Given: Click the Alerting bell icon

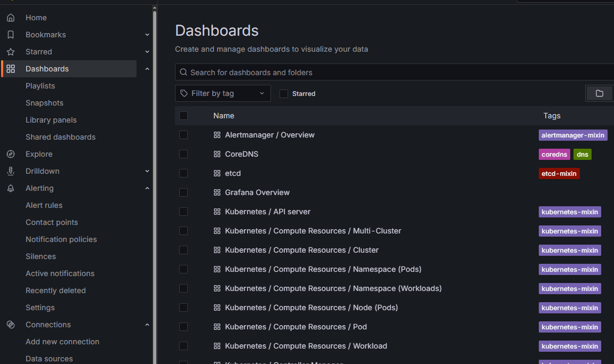Looking at the screenshot, I should (x=11, y=188).
